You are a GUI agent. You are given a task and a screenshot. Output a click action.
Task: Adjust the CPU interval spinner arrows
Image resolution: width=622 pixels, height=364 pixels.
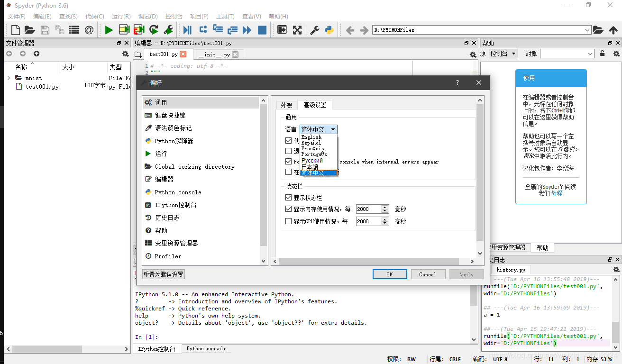(385, 221)
